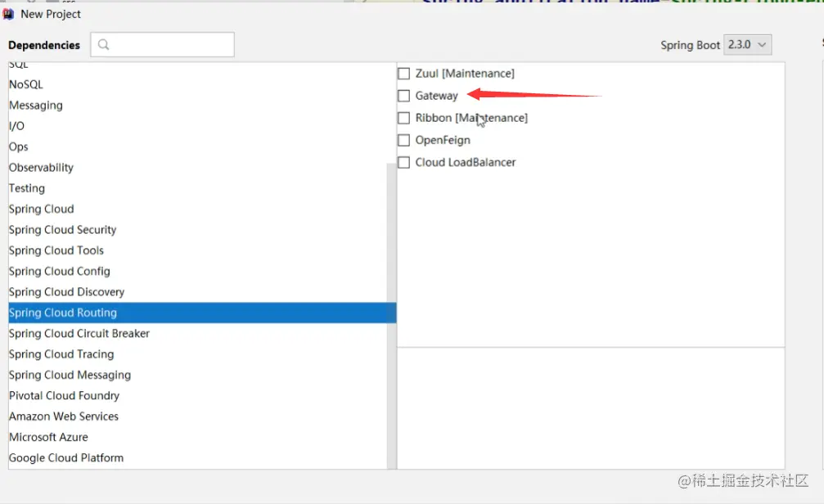Click the highlighted Spring Cloud Routing category
Screen dimensions: 824x504
coord(202,313)
